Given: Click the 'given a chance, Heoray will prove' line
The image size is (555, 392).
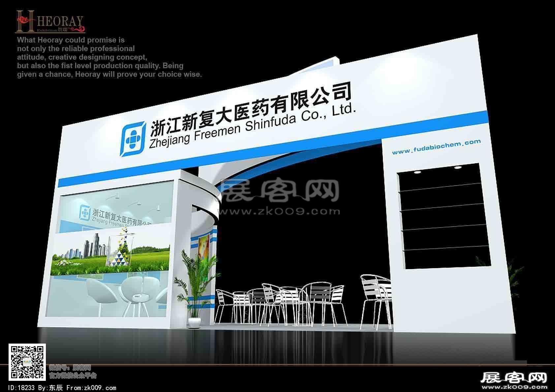Looking at the screenshot, I should pos(109,74).
